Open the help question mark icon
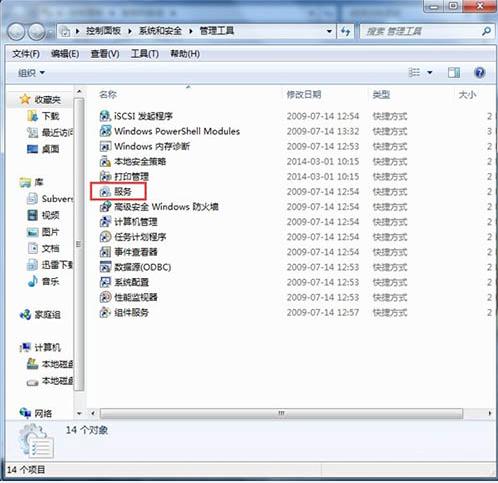The image size is (498, 483). click(479, 72)
